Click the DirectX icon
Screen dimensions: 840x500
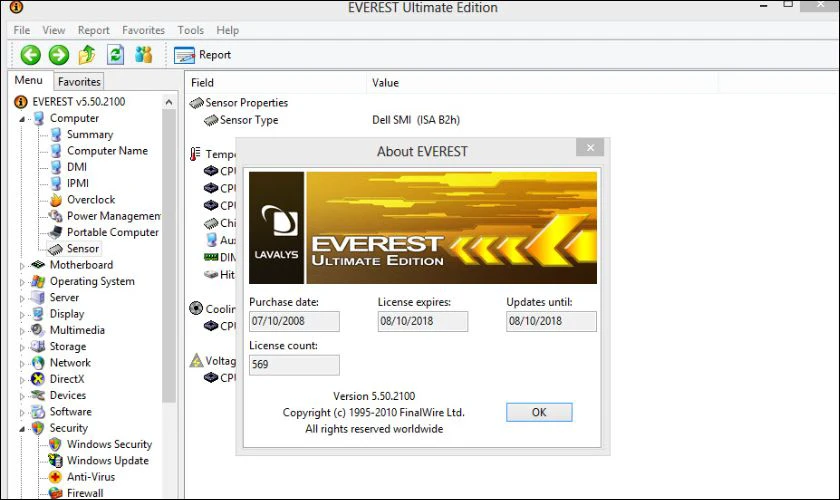38,379
